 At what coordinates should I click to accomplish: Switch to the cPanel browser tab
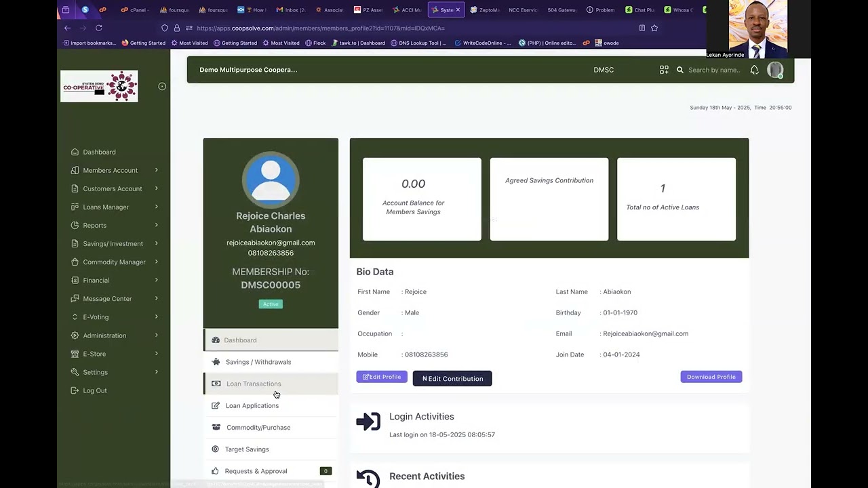point(135,10)
